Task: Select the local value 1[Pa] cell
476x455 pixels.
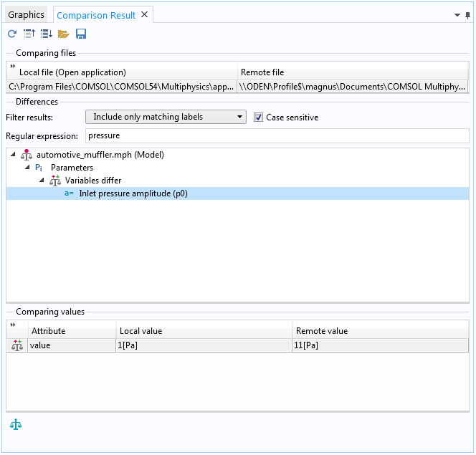Action: (204, 345)
